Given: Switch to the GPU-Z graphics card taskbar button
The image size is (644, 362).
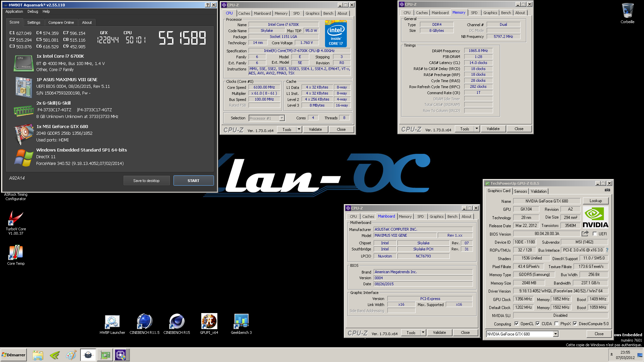Looking at the screenshot, I should point(105,355).
